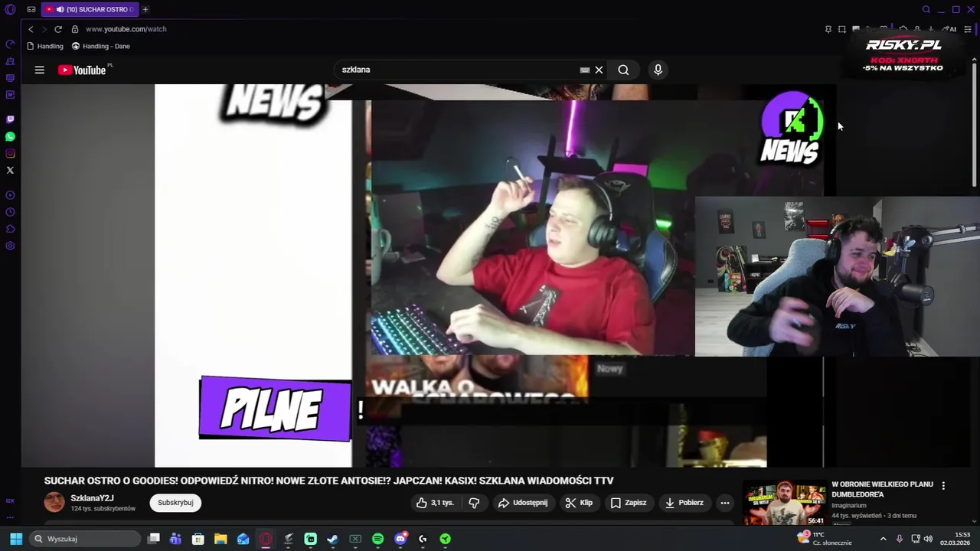Click the pin icon in the address bar
The width and height of the screenshot is (980, 551).
pos(828,29)
